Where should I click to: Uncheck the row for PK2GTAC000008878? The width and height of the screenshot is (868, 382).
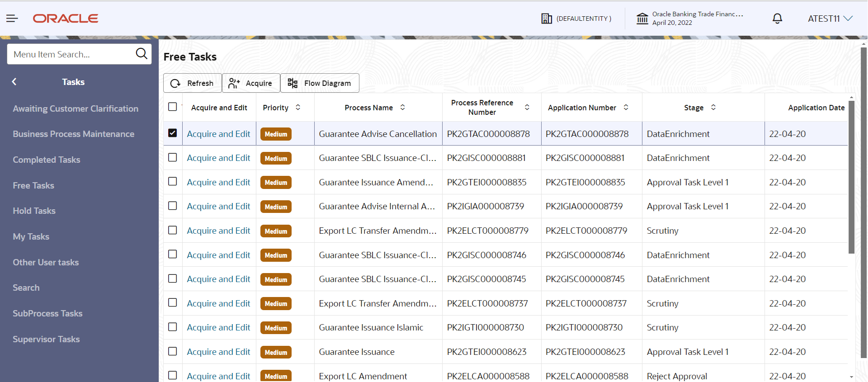coord(172,133)
